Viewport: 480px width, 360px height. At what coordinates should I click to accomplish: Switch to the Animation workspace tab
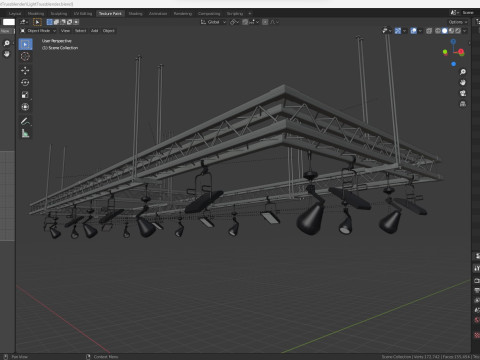158,14
